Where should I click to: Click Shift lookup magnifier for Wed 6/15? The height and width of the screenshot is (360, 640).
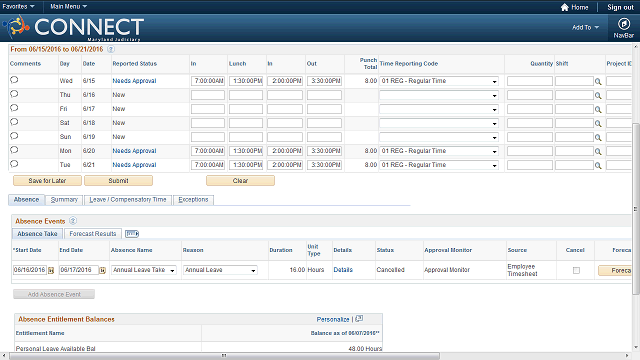tap(598, 82)
